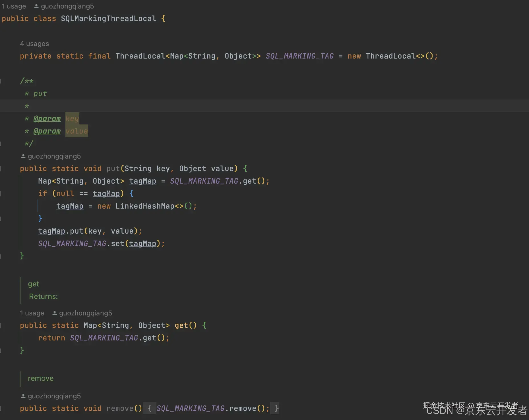Click SQL_MARKING_TAG.remove() in folded body

coord(213,408)
